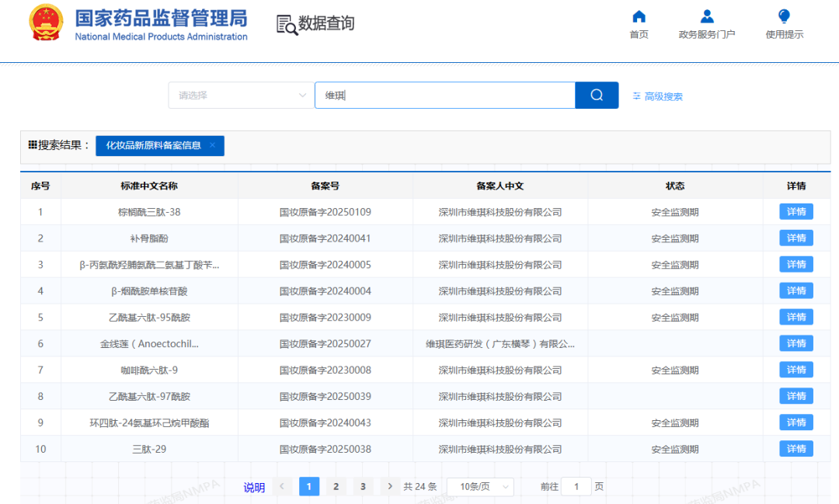
Task: Click the search keyword field containing 维琪
Action: click(x=445, y=96)
